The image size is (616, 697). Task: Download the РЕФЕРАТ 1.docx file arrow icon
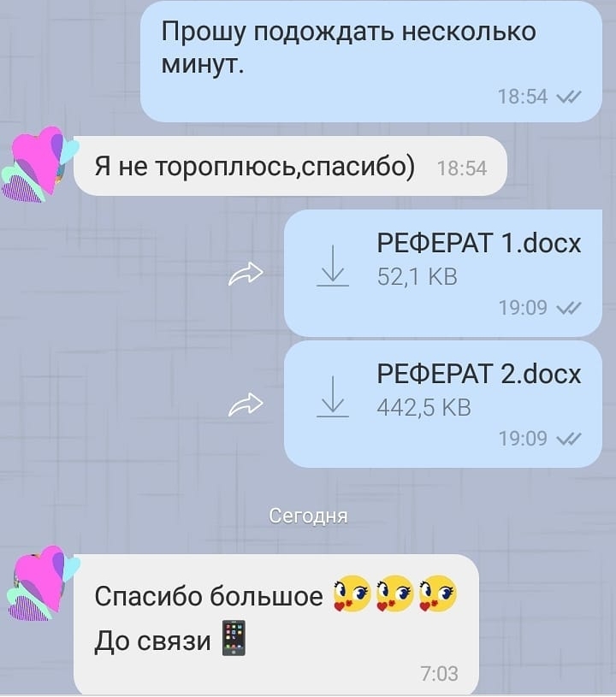[x=333, y=265]
